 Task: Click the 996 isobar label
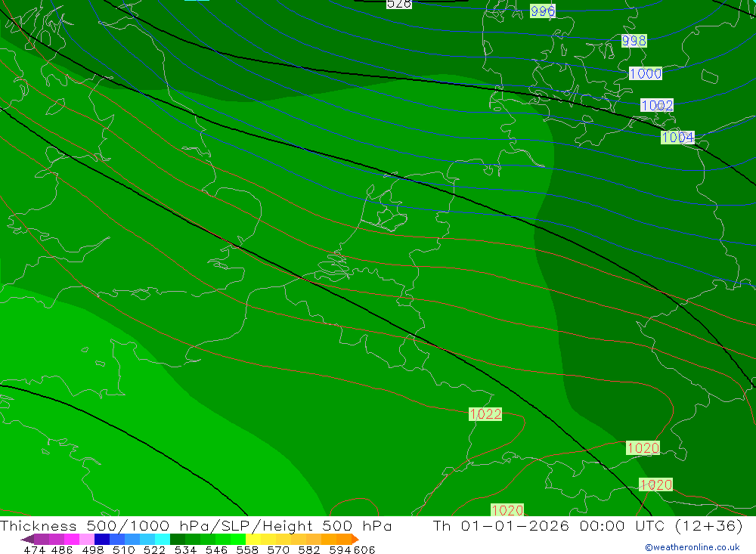point(542,11)
